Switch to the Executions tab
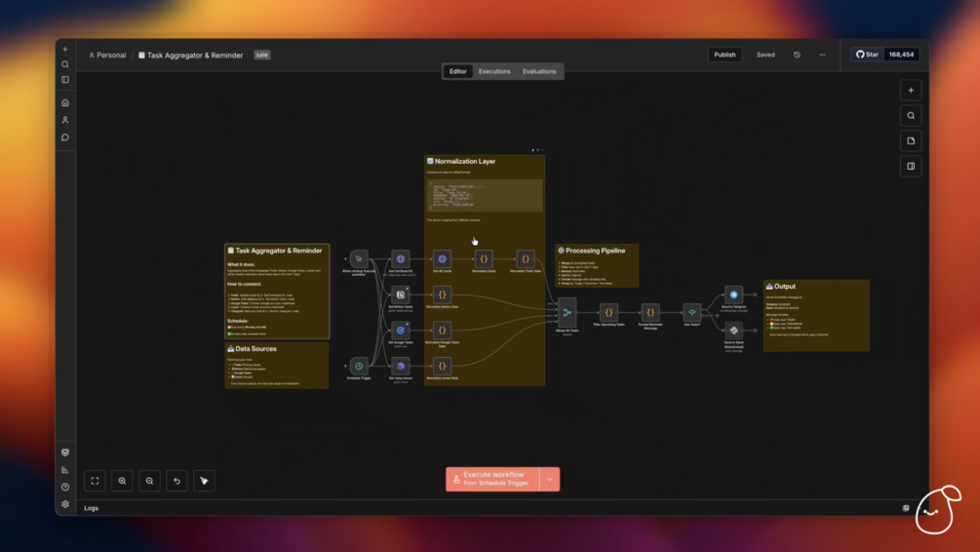This screenshot has width=980, height=552. 494,71
